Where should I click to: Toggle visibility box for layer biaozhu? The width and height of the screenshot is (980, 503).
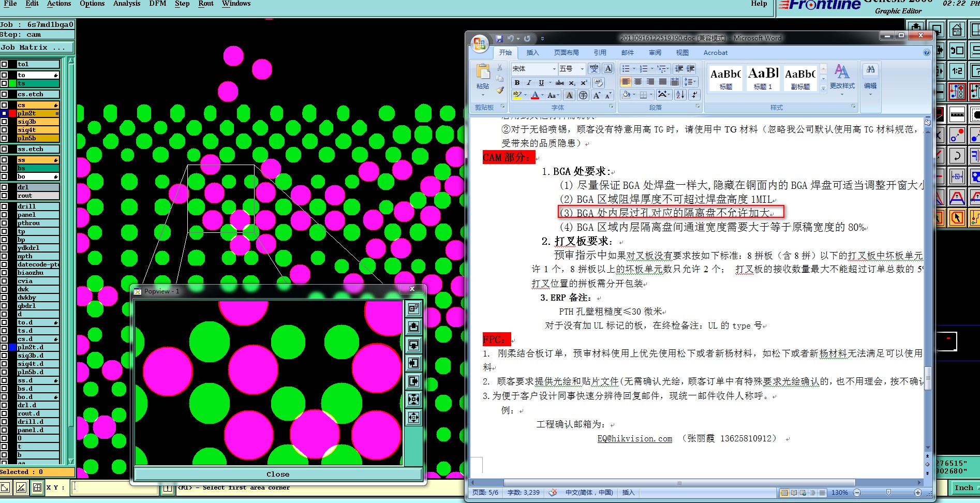tap(4, 273)
